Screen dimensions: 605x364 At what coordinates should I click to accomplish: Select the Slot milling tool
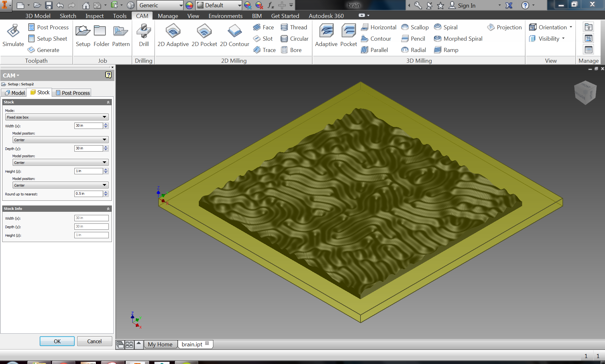tap(263, 39)
